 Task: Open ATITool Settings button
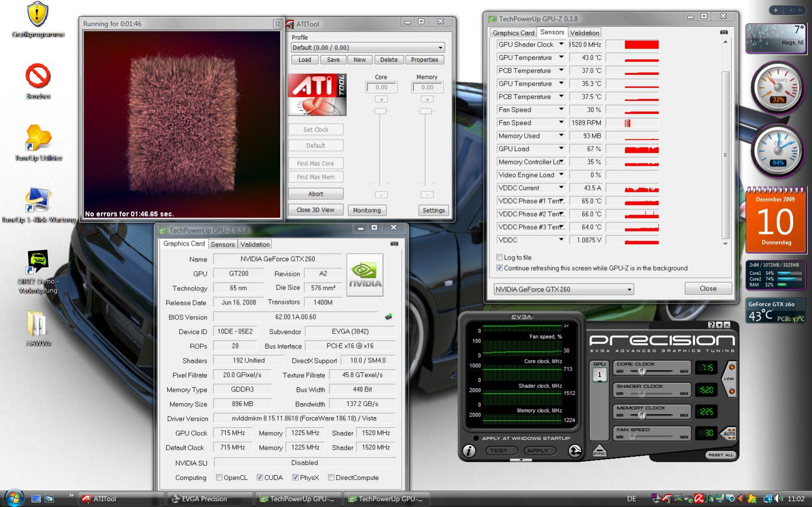point(433,210)
